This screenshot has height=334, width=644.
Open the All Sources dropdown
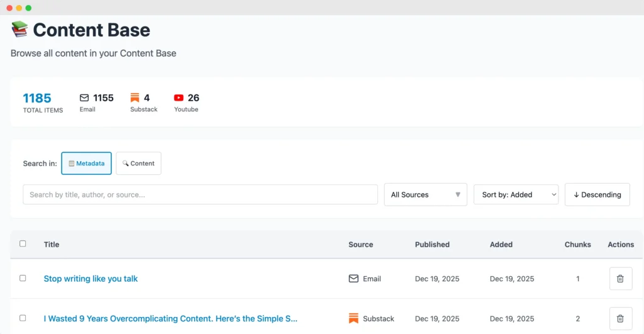tap(425, 194)
